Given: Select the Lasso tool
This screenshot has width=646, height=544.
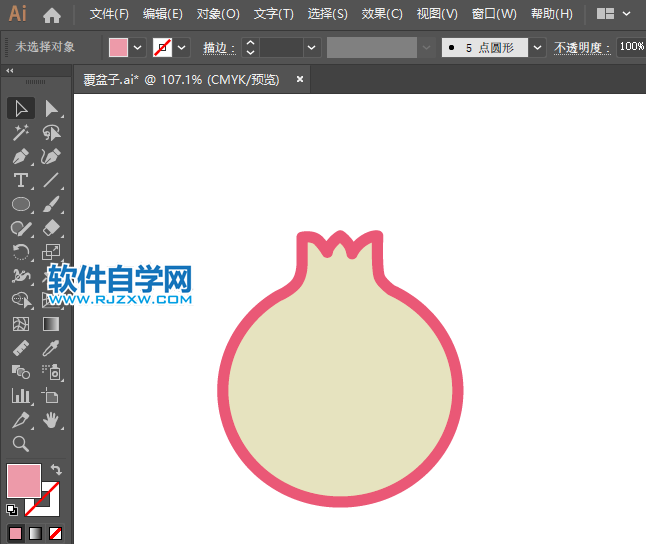Looking at the screenshot, I should point(51,133).
